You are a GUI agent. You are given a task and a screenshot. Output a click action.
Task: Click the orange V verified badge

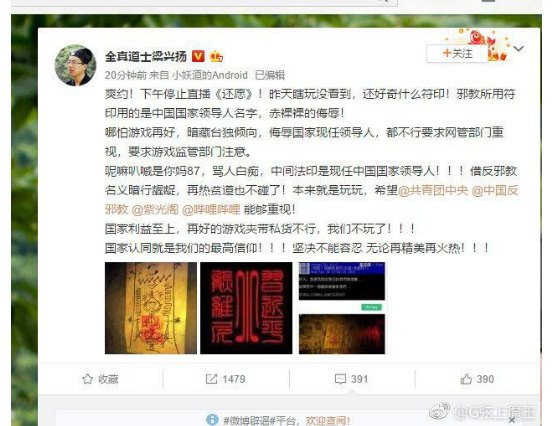click(198, 56)
